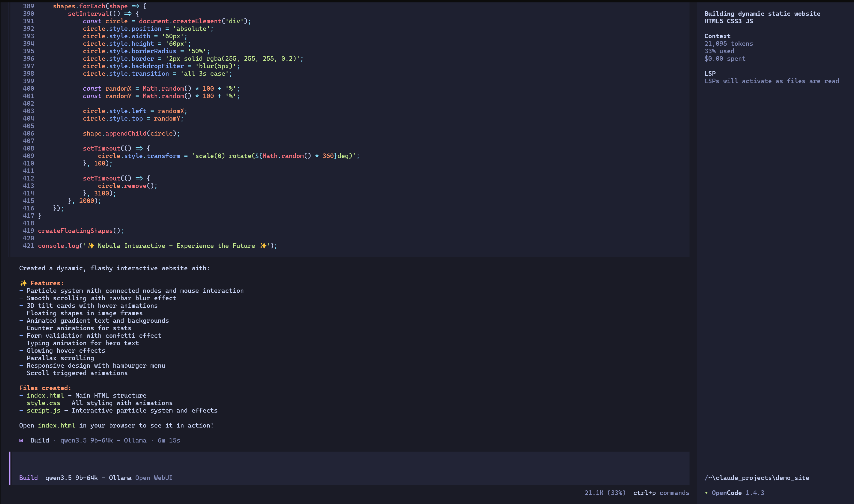Open script.js in the Files created list
This screenshot has height=504, width=854.
pyautogui.click(x=44, y=410)
